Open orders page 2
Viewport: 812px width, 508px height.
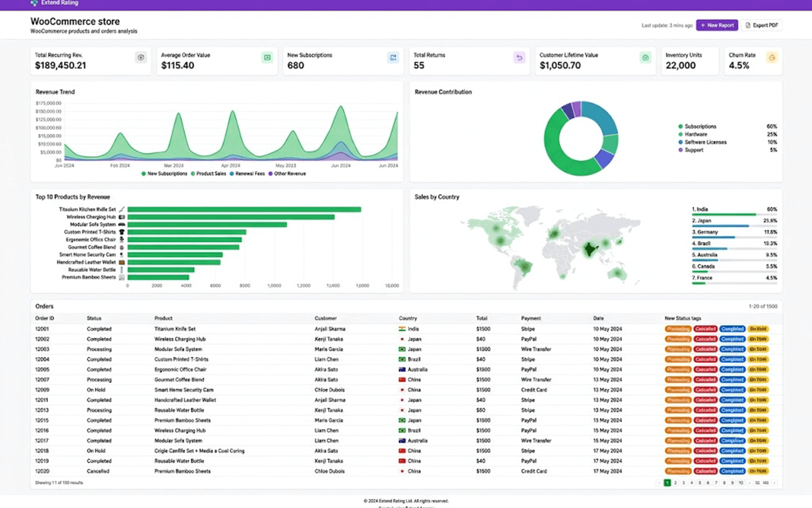tap(675, 483)
